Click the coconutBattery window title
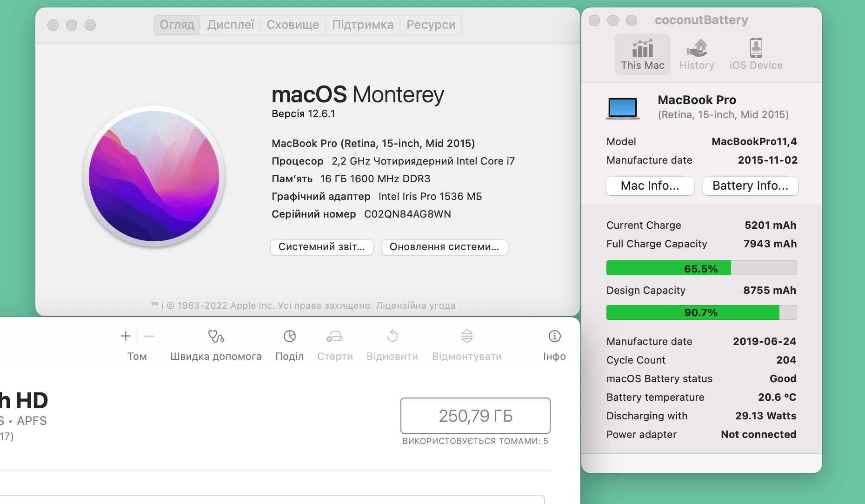Image resolution: width=865 pixels, height=504 pixels. coord(701,20)
